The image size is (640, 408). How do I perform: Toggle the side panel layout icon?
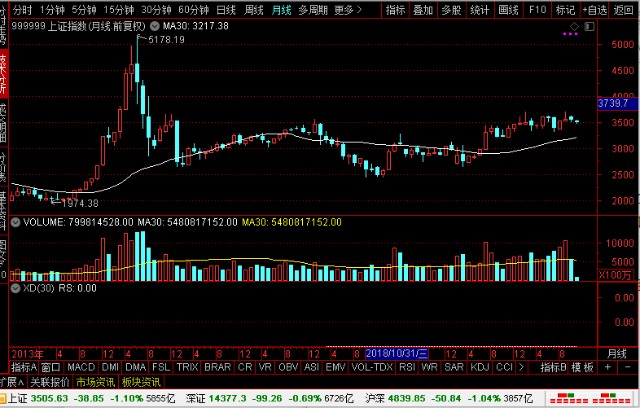coord(589,27)
